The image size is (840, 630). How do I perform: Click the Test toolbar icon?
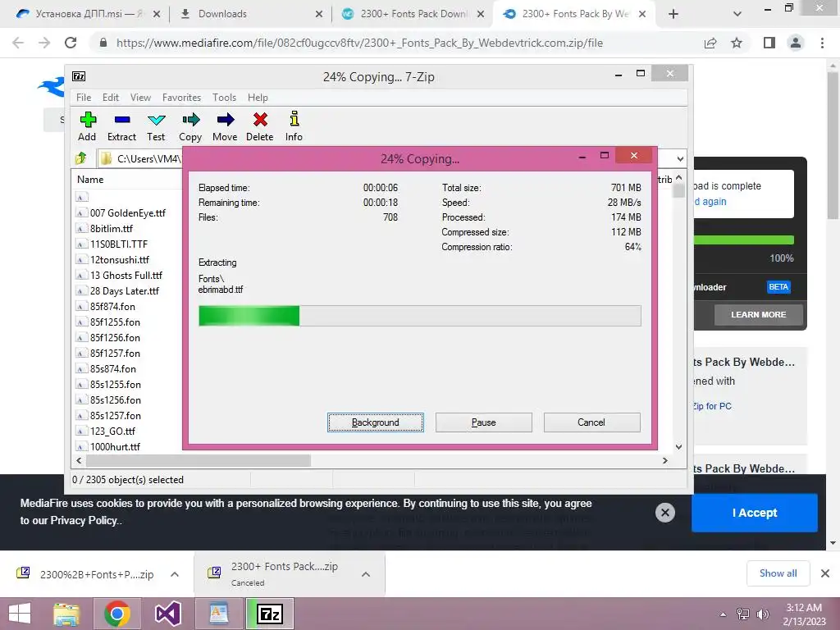point(156,126)
